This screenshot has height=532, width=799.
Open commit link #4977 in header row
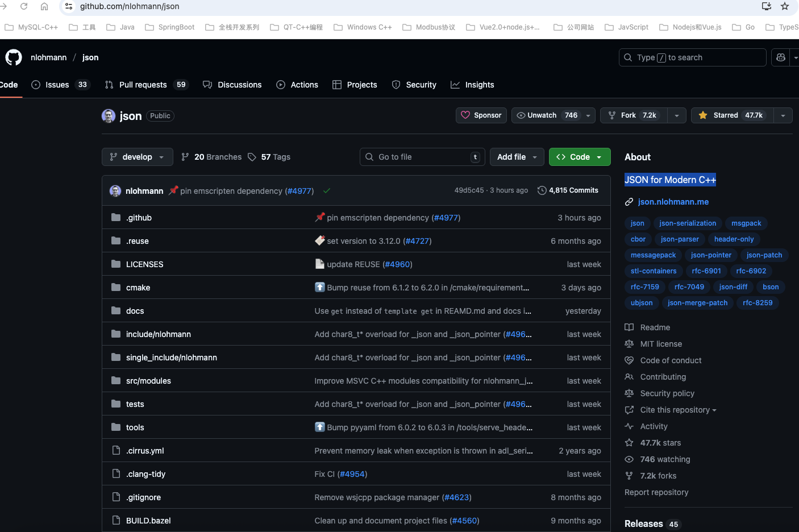click(x=299, y=191)
